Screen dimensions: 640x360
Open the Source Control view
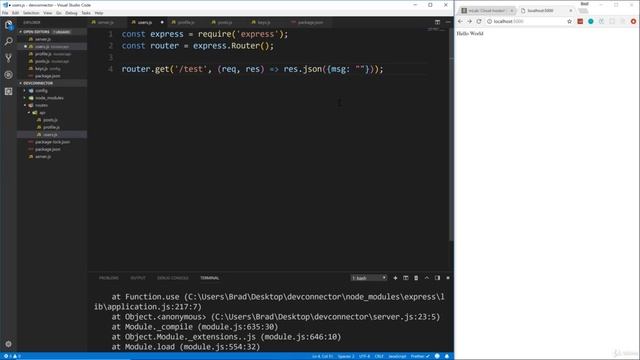click(x=9, y=58)
